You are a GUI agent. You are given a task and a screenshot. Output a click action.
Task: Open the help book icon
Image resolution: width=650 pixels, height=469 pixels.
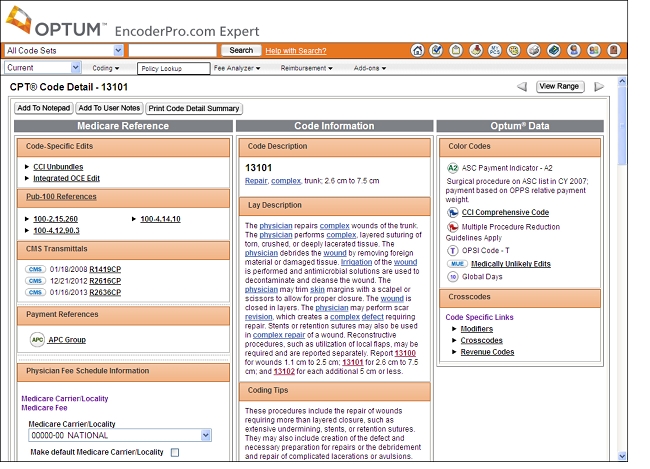(x=554, y=51)
